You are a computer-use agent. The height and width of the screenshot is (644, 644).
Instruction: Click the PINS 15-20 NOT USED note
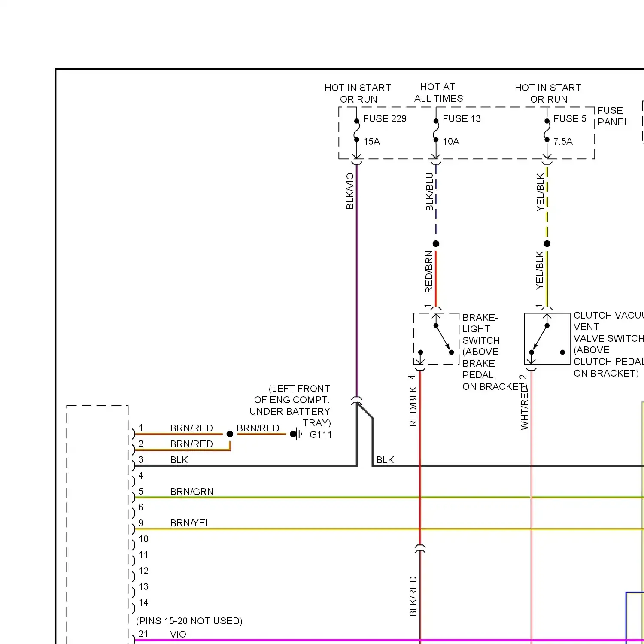pos(189,621)
